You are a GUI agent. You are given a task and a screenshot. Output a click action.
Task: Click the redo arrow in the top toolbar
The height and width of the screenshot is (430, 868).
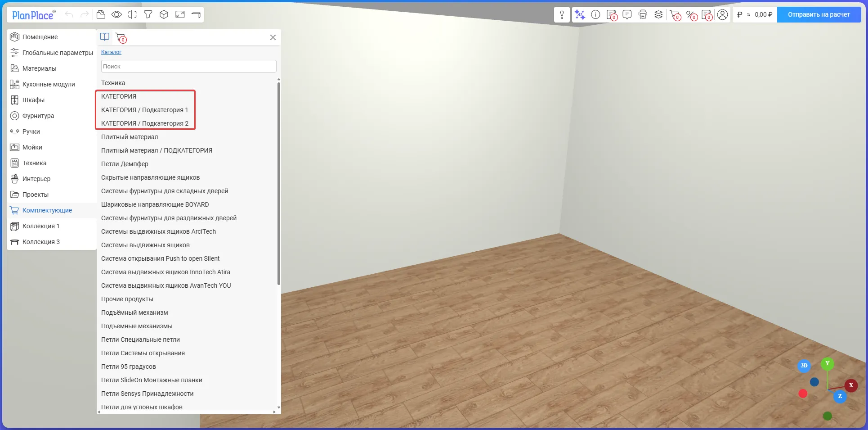point(85,14)
